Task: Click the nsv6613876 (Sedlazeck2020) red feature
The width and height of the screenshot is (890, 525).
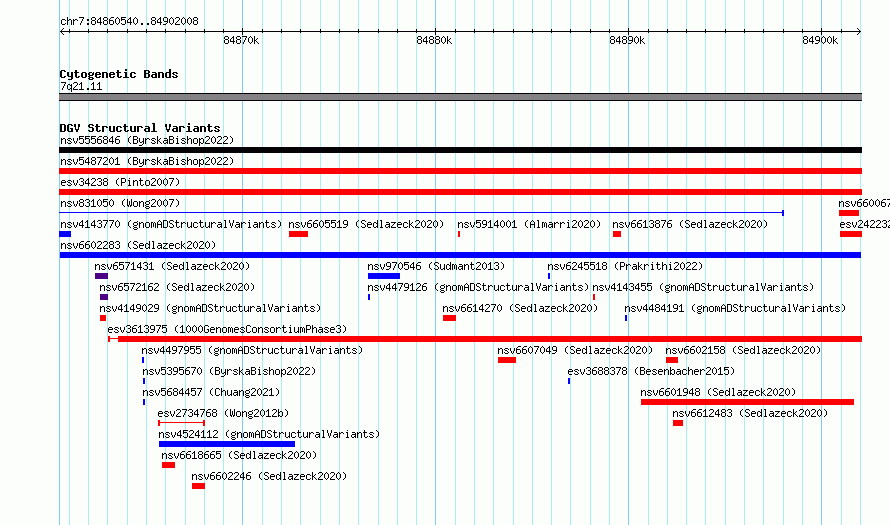Action: [617, 234]
